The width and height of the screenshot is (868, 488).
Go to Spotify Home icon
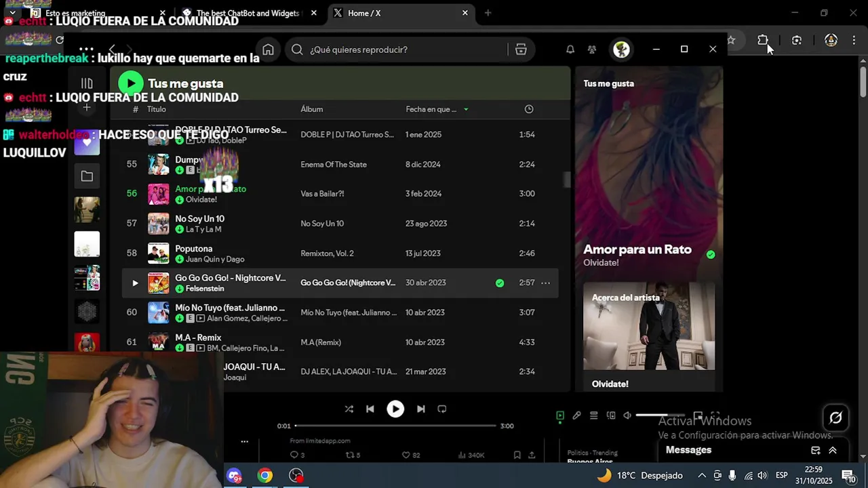tap(268, 49)
